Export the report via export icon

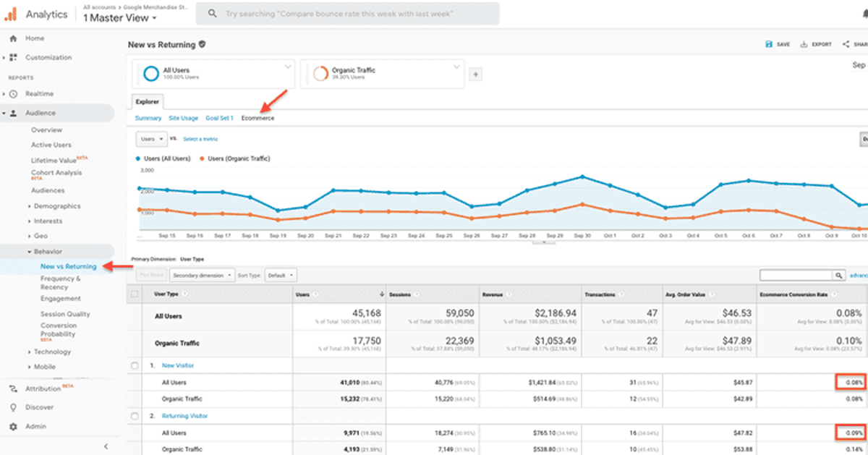click(804, 44)
